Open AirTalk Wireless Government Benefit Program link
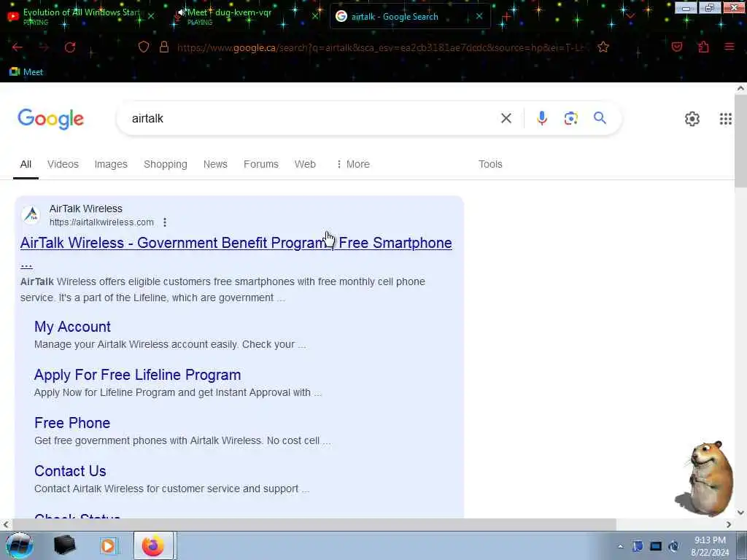Screen dimensions: 747x560 coord(236,243)
